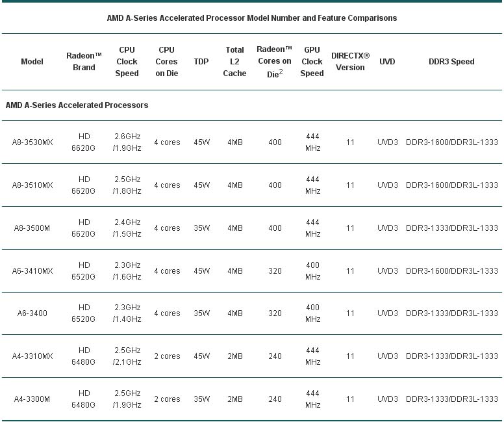Click 45W TDP in the A4-3310MX row
This screenshot has height=422, width=504.
pos(202,356)
